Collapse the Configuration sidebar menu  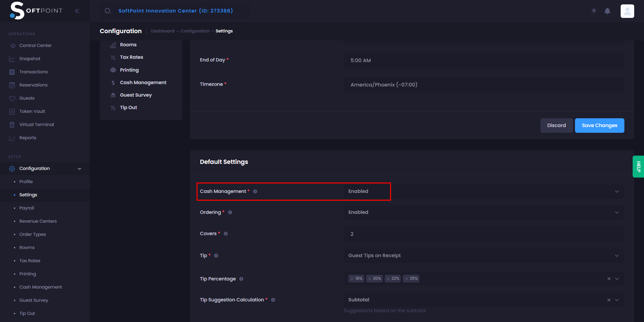click(x=79, y=169)
